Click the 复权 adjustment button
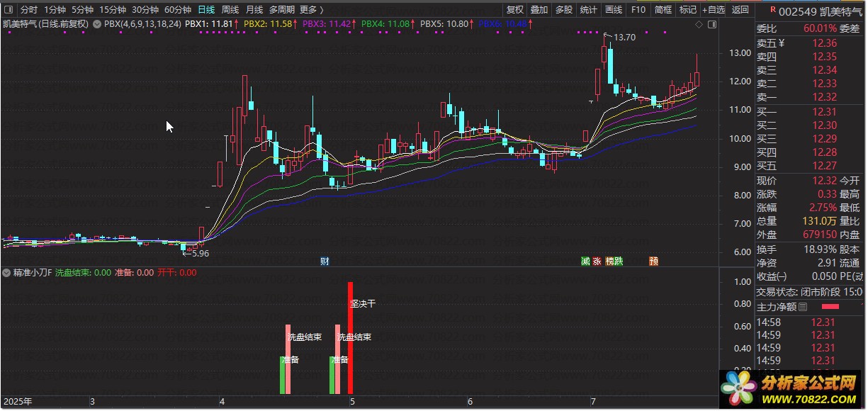The image size is (868, 411). pos(515,10)
